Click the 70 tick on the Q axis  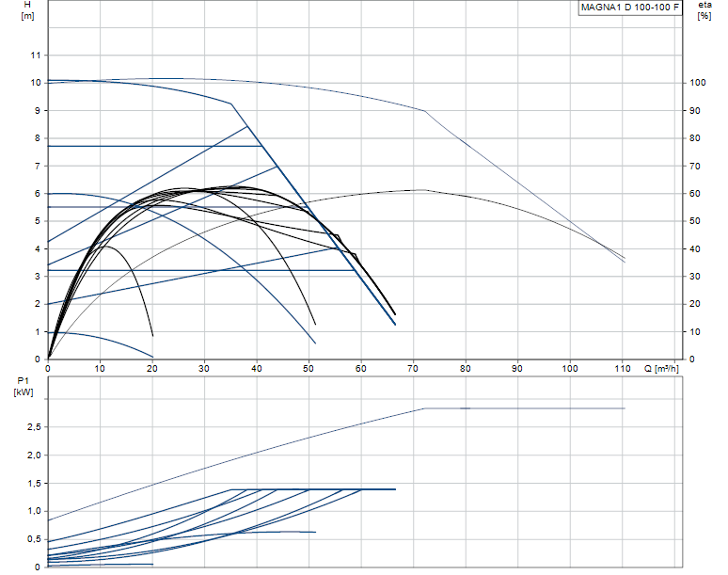tap(413, 368)
